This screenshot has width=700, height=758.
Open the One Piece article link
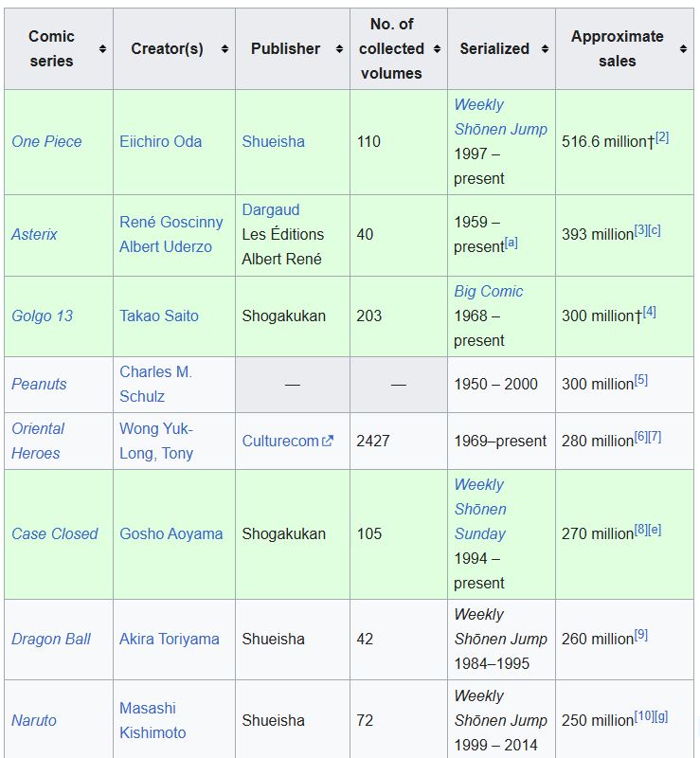pyautogui.click(x=46, y=141)
